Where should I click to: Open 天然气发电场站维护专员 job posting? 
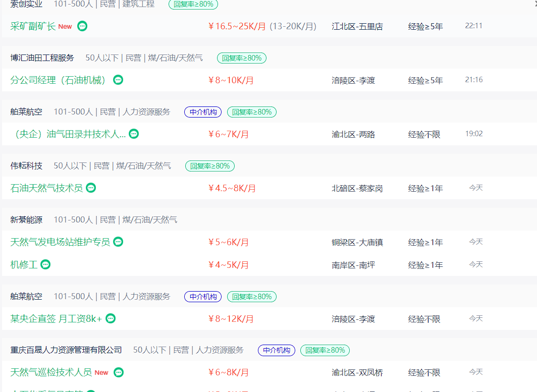coord(60,242)
